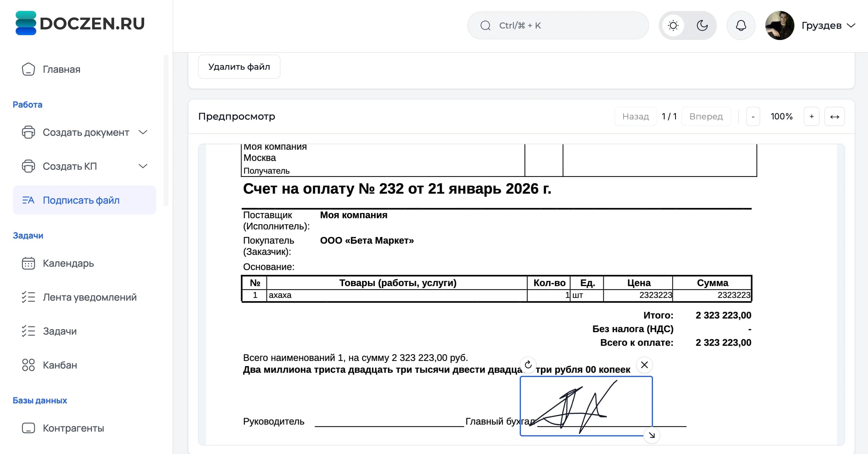Click the Календарь calendar icon
The image size is (868, 454).
click(28, 263)
